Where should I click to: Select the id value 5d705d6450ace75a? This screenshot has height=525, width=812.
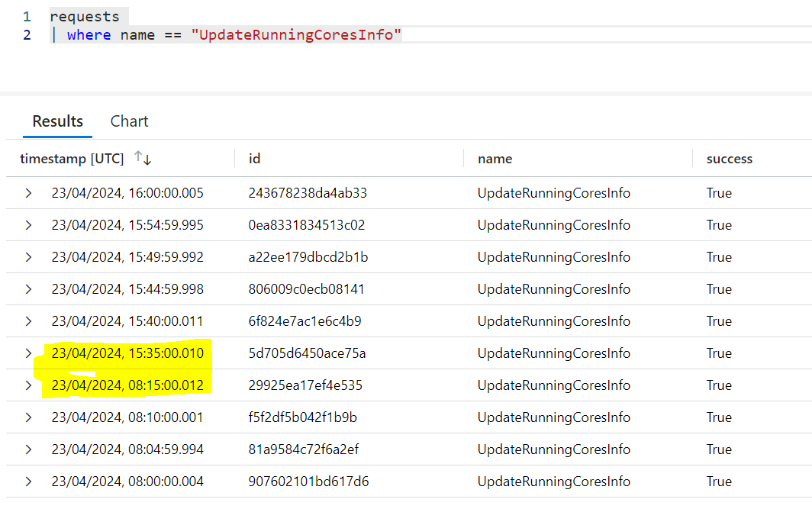coord(305,353)
